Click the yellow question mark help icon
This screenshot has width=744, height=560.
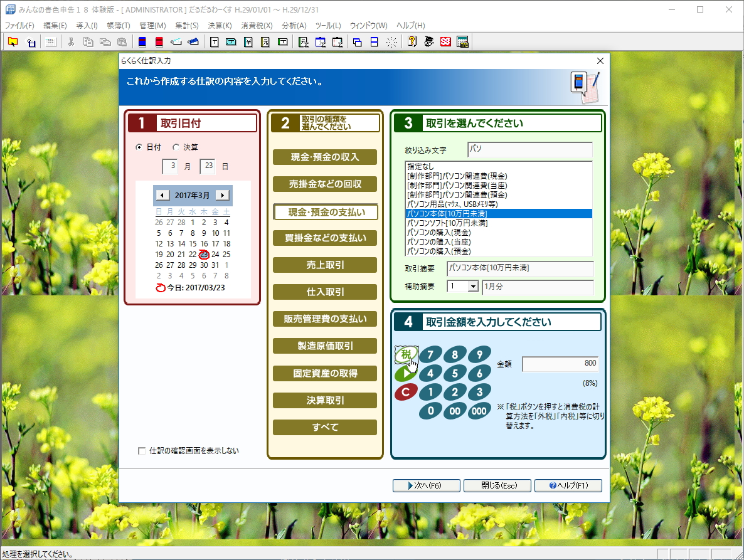[412, 42]
